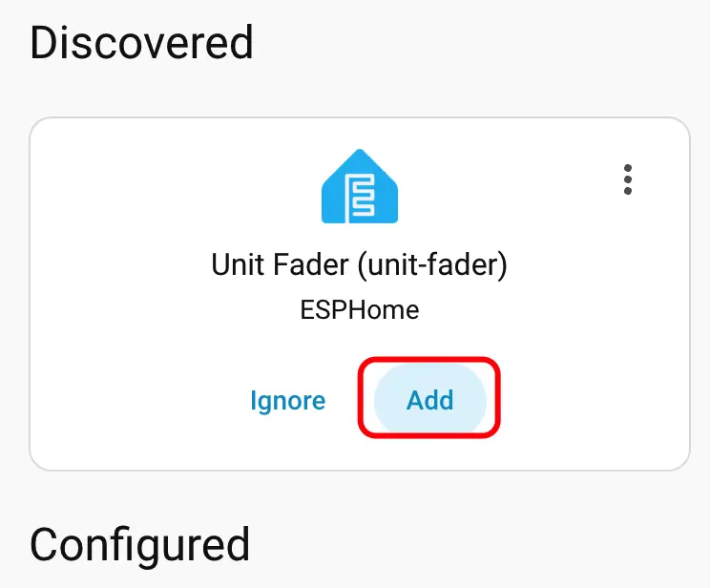Add the discovered ESPHome device
The image size is (710, 588).
(429, 400)
